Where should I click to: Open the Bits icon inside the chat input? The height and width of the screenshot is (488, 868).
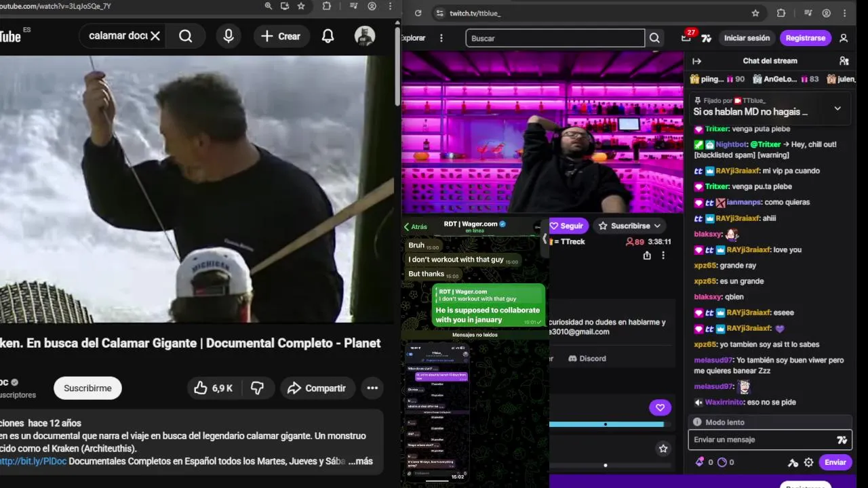point(842,440)
